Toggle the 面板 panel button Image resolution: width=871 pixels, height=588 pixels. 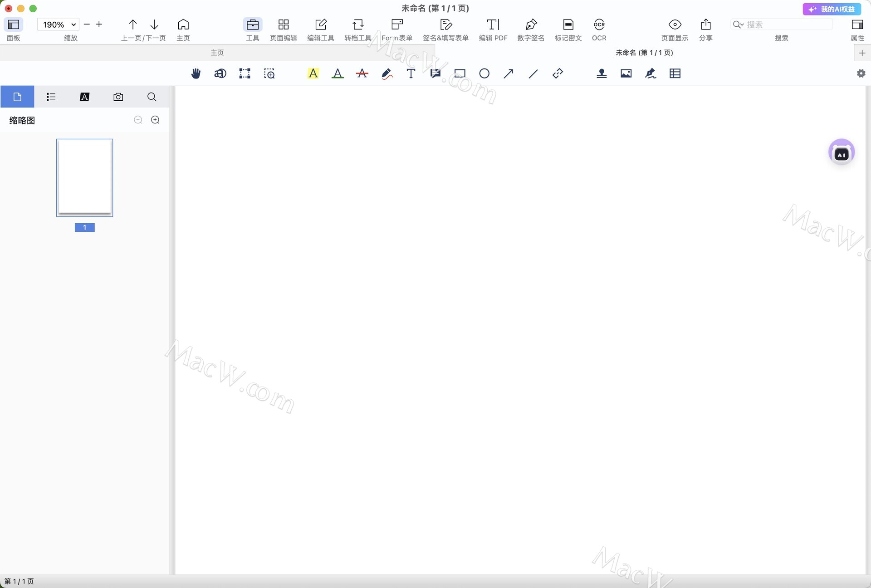[x=14, y=24]
